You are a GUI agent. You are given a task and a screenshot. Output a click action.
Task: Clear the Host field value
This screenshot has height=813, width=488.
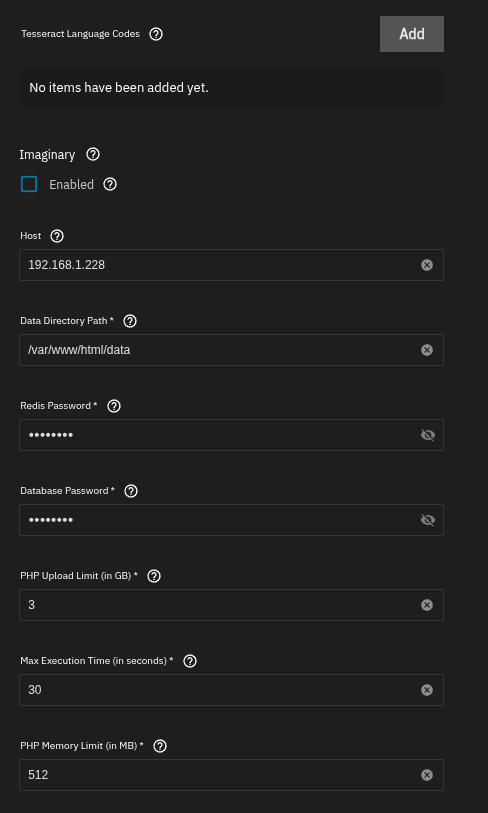[427, 265]
